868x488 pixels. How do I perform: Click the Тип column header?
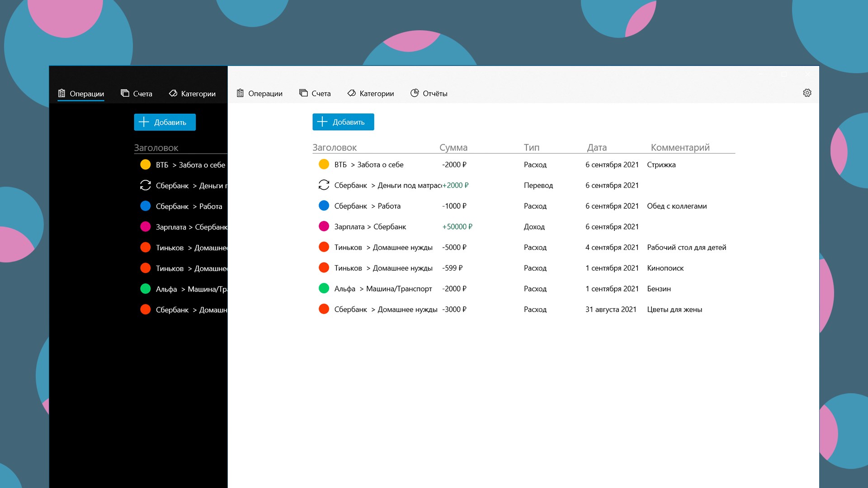532,147
